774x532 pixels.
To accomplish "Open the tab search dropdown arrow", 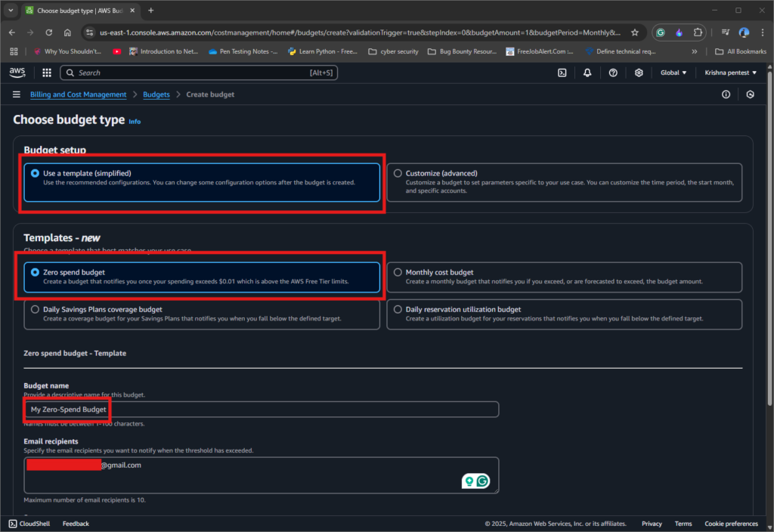I will click(11, 11).
